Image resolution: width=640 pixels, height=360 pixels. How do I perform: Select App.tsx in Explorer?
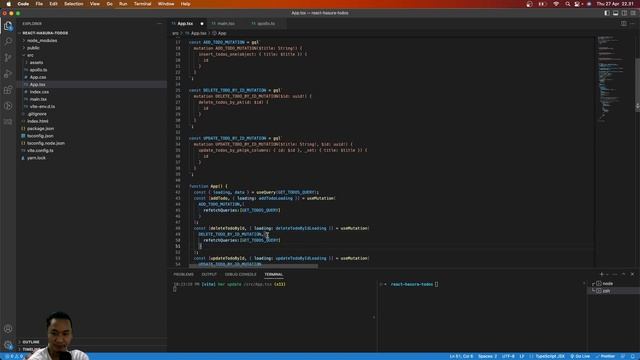pos(37,84)
